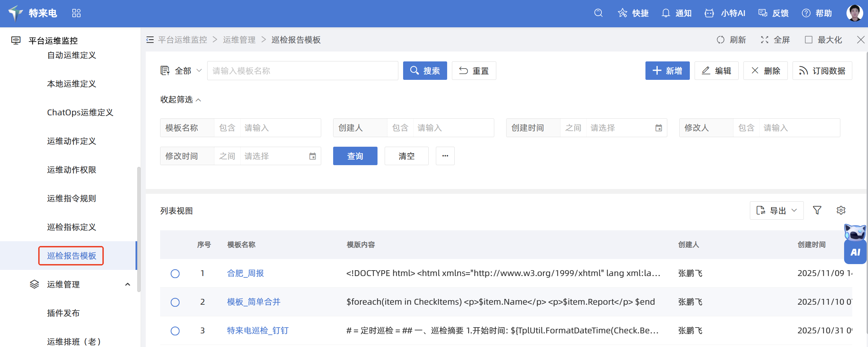Open the app grid launcher icon

coord(76,13)
